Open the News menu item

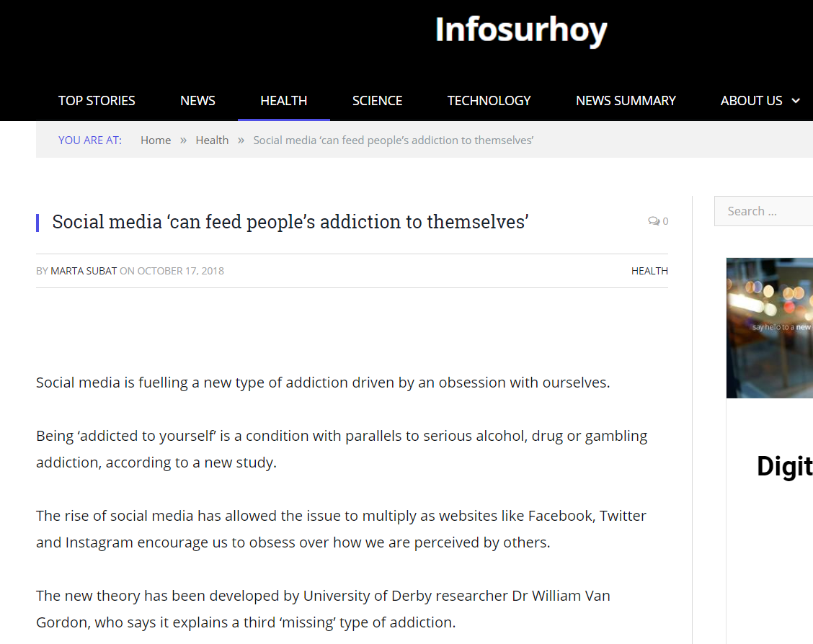pos(197,101)
